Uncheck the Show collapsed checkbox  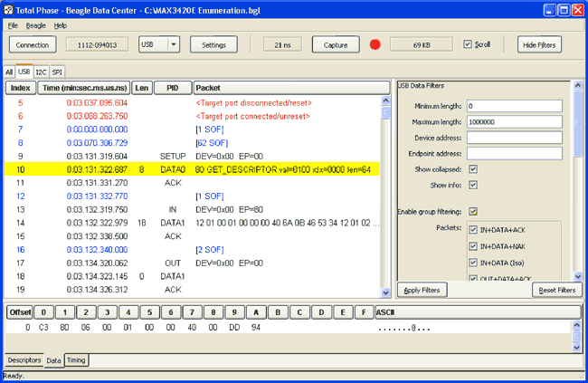click(472, 168)
